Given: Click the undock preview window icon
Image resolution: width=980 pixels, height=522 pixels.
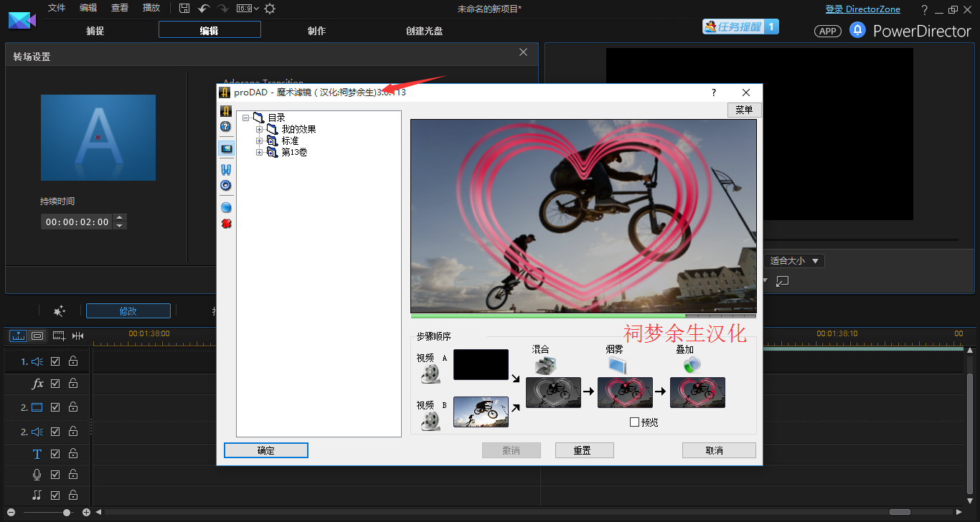Looking at the screenshot, I should (x=783, y=281).
